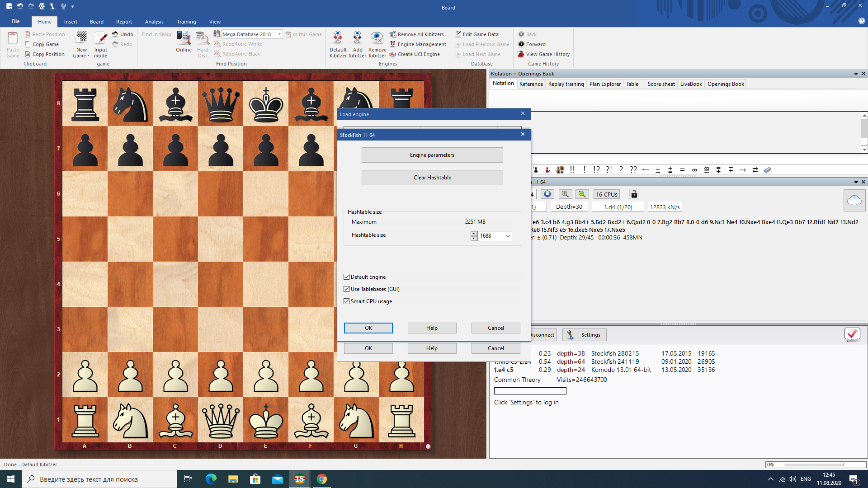Expand New Game dropdown arrow
The width and height of the screenshot is (868, 488).
click(88, 56)
